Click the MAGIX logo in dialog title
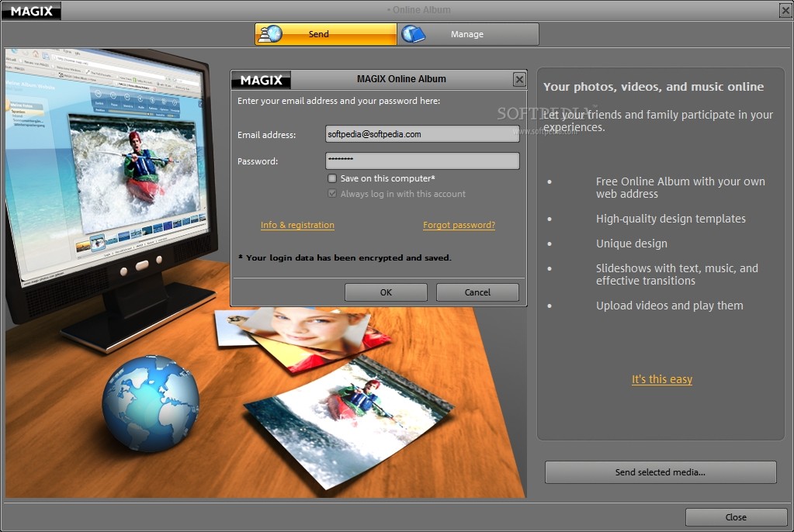The width and height of the screenshot is (794, 532). coord(261,80)
